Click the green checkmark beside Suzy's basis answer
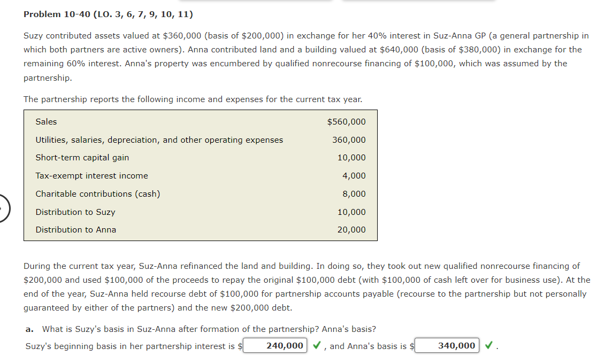Image resolution: width=597 pixels, height=364 pixels. 317,345
